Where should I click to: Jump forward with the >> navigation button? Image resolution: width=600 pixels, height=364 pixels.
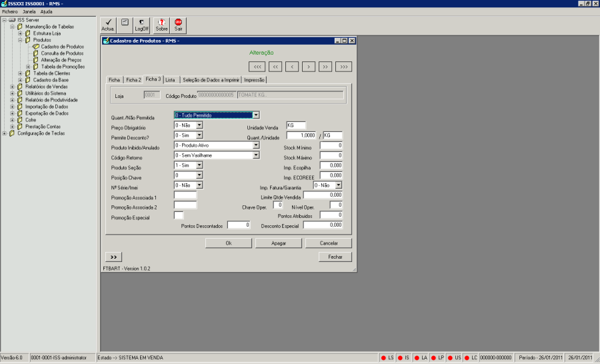pyautogui.click(x=325, y=67)
